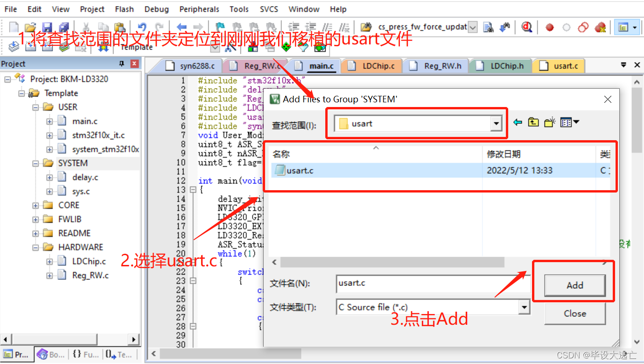Expand the delay.c node in the tree
The width and height of the screenshot is (644, 364).
coord(49,178)
